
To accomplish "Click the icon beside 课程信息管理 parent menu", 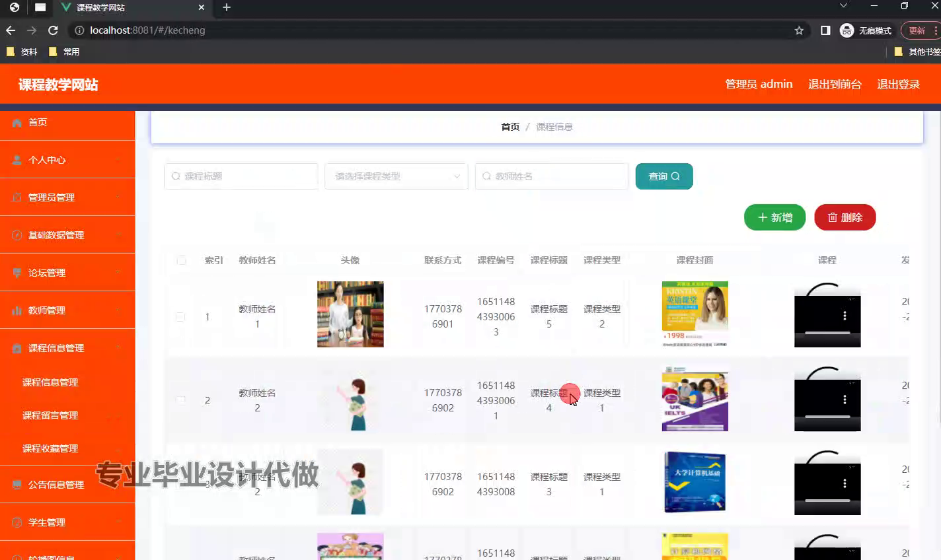I will click(x=17, y=348).
